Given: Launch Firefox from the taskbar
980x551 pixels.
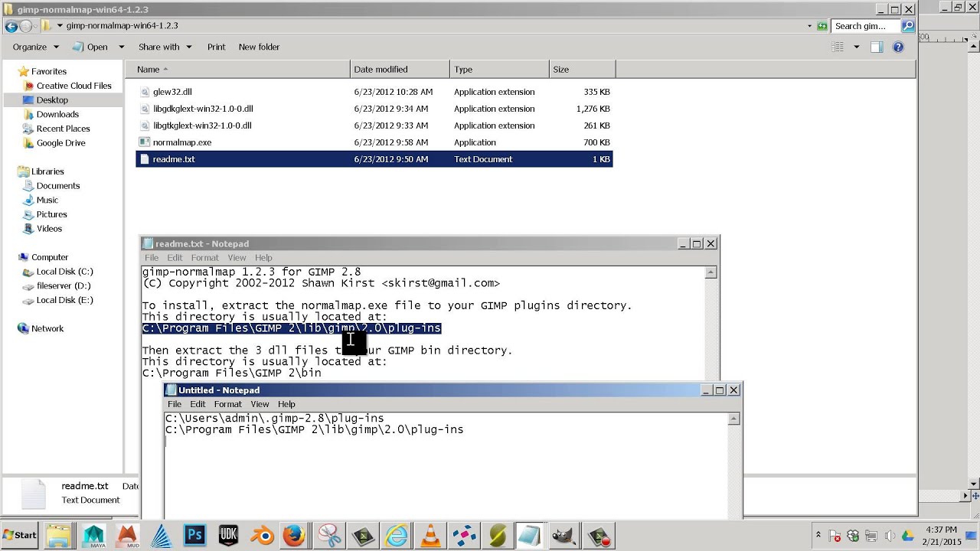Looking at the screenshot, I should 295,535.
